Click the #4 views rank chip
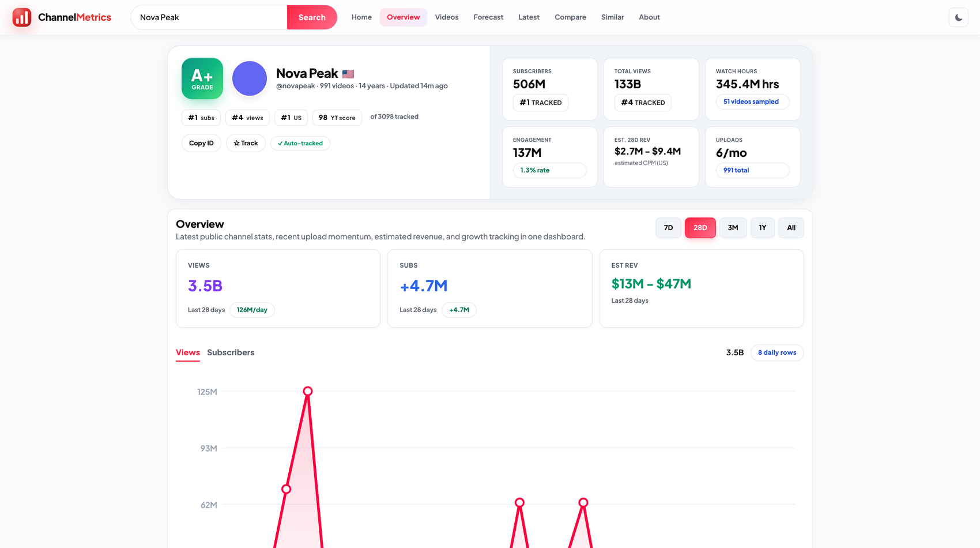Viewport: 980px width, 548px height. [247, 118]
